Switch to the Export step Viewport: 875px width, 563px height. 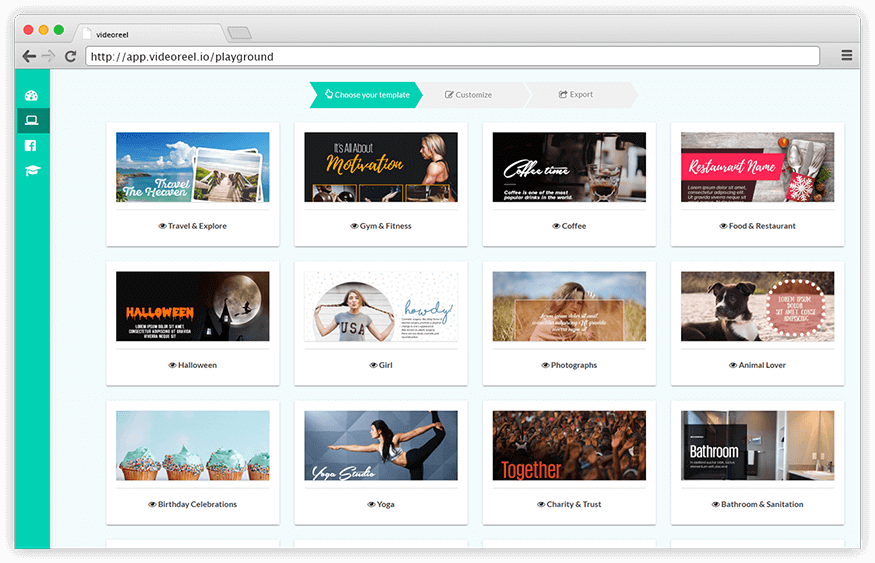point(580,95)
